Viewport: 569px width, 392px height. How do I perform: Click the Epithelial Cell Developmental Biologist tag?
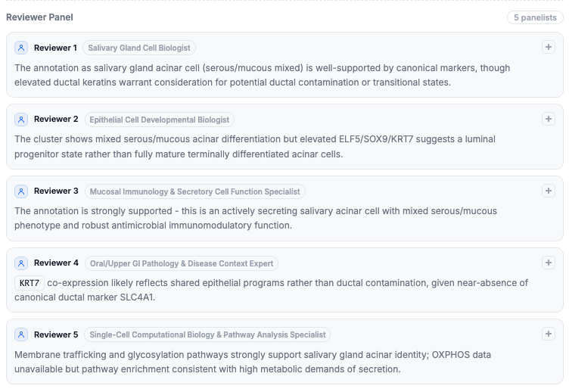tap(160, 120)
